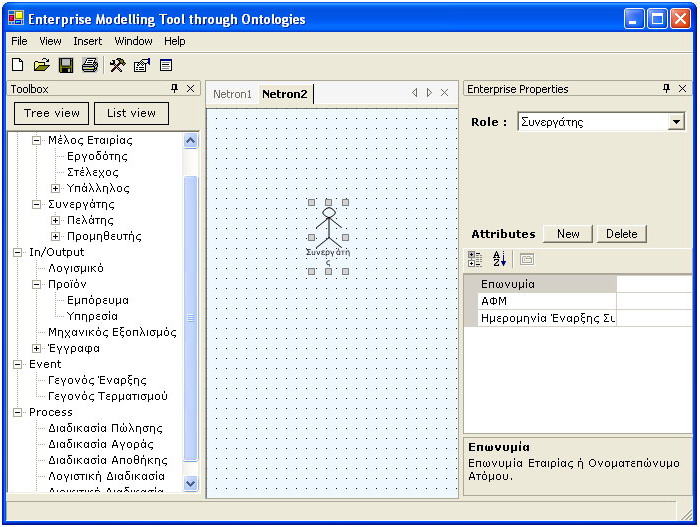Screen dimensions: 700x527
Task: Select Στέλεχος in the tree
Action: tap(93, 172)
